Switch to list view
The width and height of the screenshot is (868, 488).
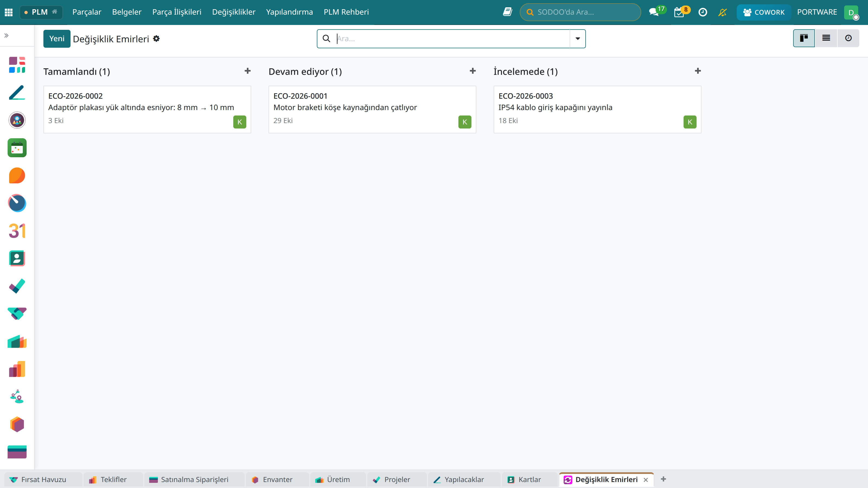click(826, 38)
